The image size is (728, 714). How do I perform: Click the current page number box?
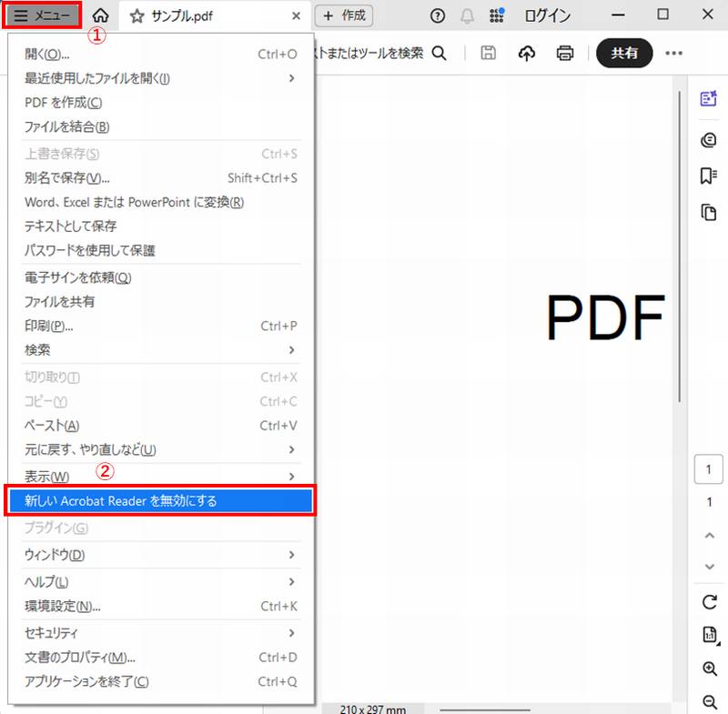pyautogui.click(x=709, y=469)
